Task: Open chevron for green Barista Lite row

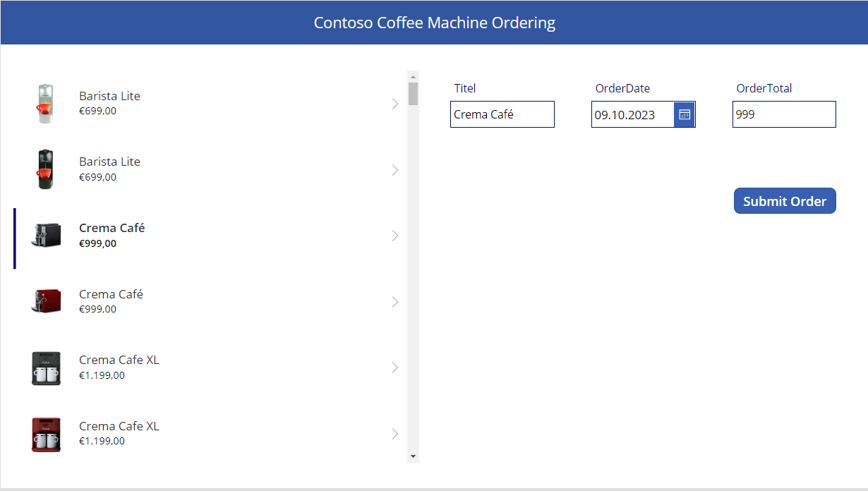Action: coord(394,104)
